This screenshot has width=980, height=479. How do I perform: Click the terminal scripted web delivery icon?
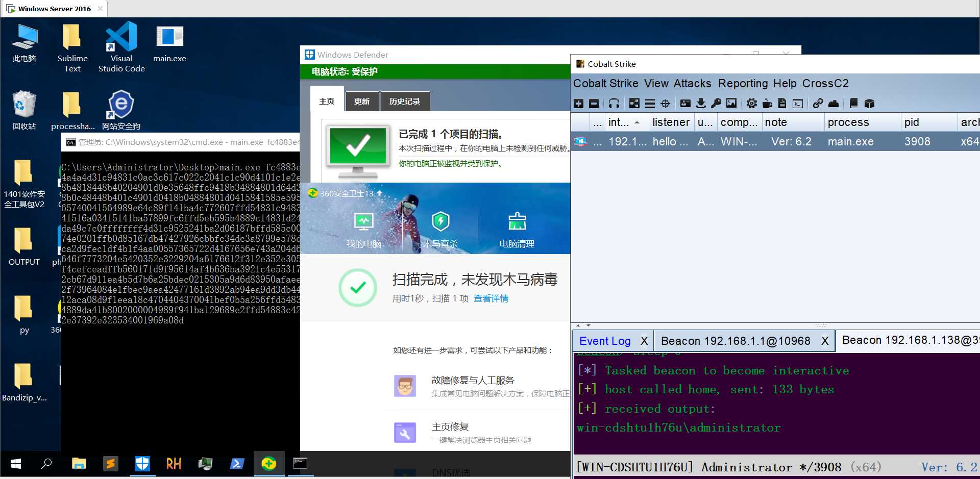pos(798,104)
